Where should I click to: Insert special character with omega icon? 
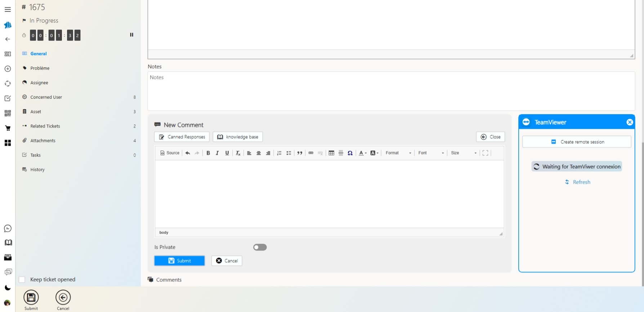[350, 153]
